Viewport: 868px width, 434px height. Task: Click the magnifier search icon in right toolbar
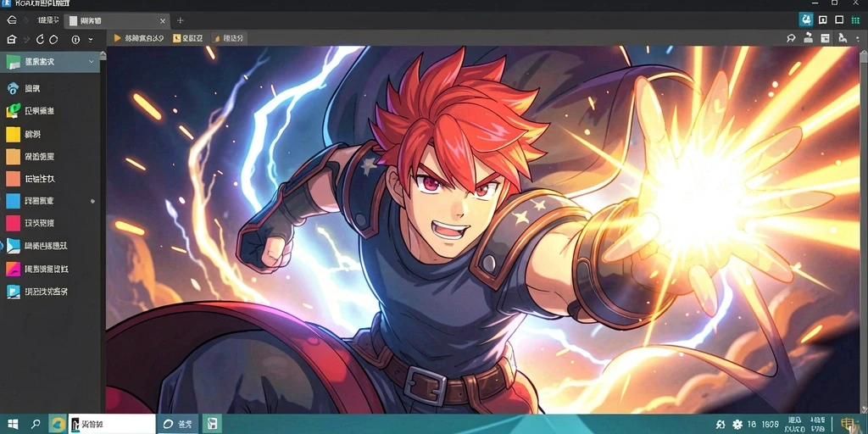coord(791,38)
